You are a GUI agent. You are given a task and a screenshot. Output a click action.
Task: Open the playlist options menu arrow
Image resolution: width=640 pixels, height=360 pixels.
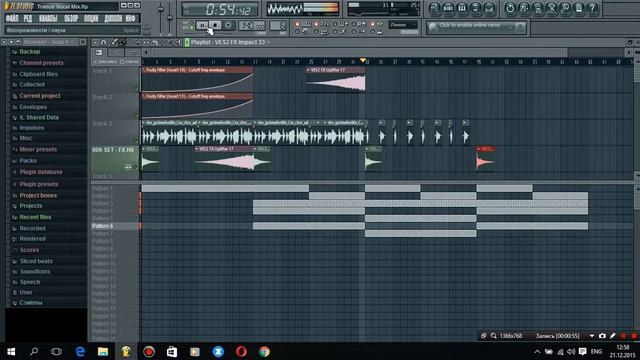pos(95,42)
